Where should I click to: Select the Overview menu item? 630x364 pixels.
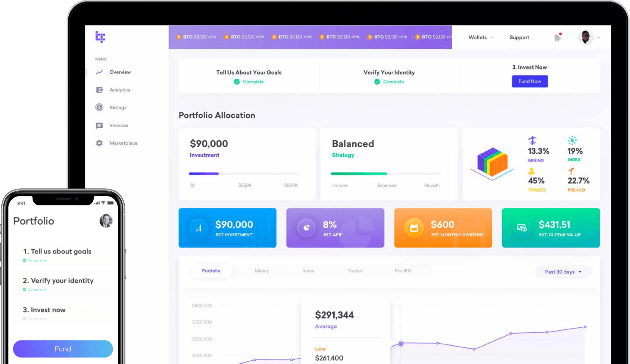click(120, 72)
